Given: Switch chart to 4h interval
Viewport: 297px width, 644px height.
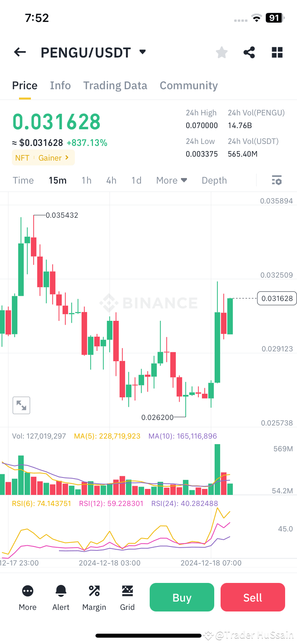Looking at the screenshot, I should coord(111,180).
